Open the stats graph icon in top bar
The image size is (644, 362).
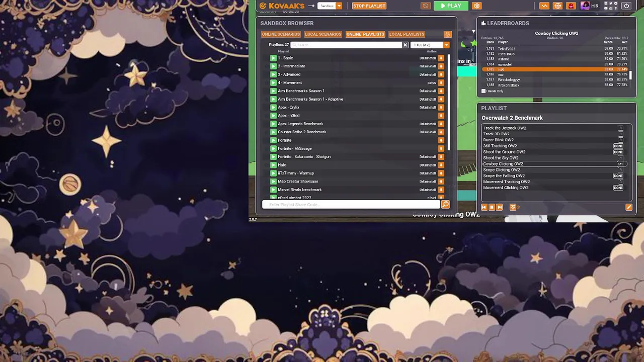pyautogui.click(x=544, y=6)
